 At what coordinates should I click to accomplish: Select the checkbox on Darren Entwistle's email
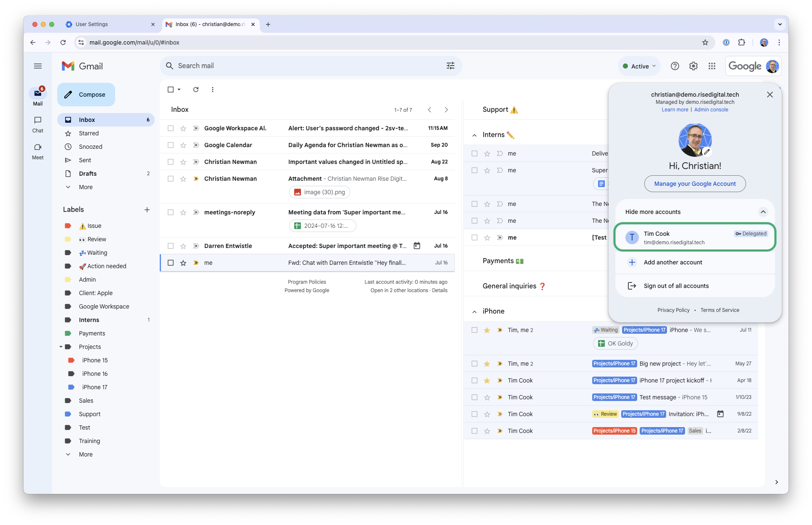click(171, 246)
